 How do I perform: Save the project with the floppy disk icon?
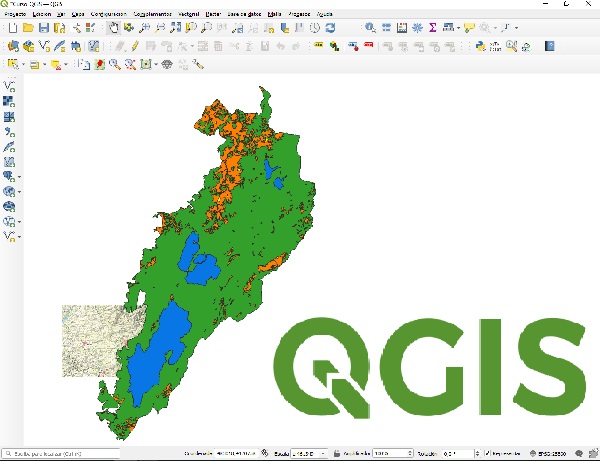pyautogui.click(x=44, y=28)
